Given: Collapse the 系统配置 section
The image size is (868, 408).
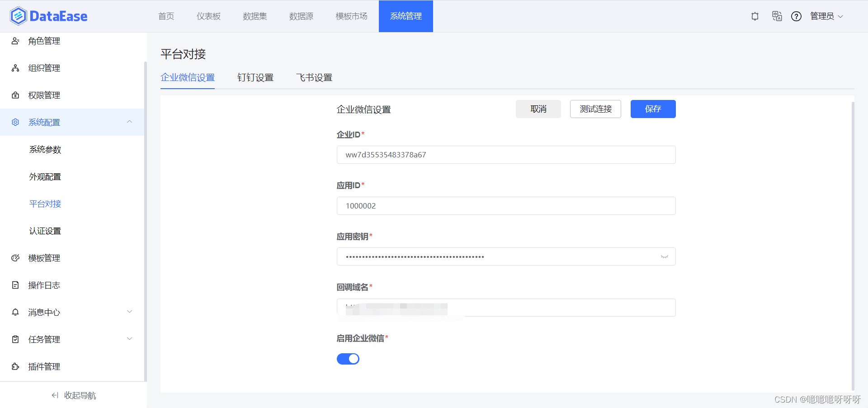Looking at the screenshot, I should [x=130, y=122].
